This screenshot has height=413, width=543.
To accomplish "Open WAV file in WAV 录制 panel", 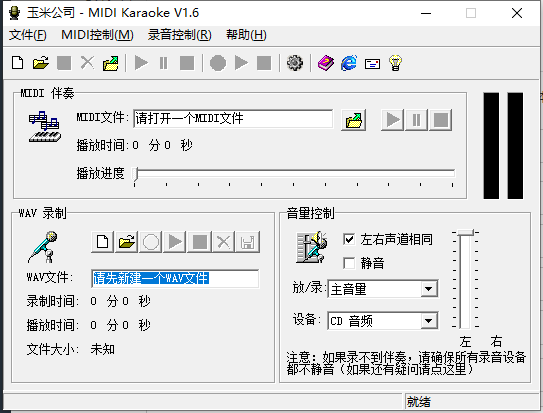I will click(x=126, y=242).
